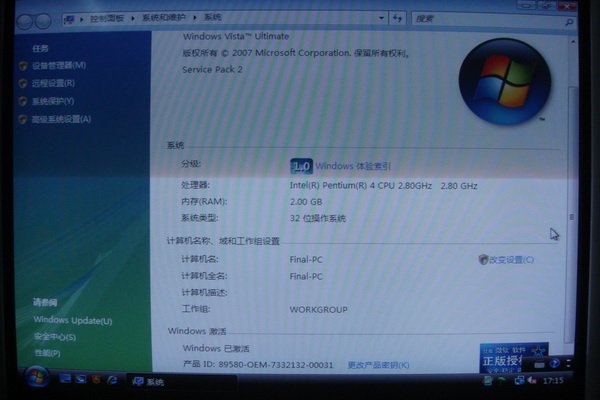Open 安全中心(S) link
The image size is (600, 400).
tap(55, 337)
